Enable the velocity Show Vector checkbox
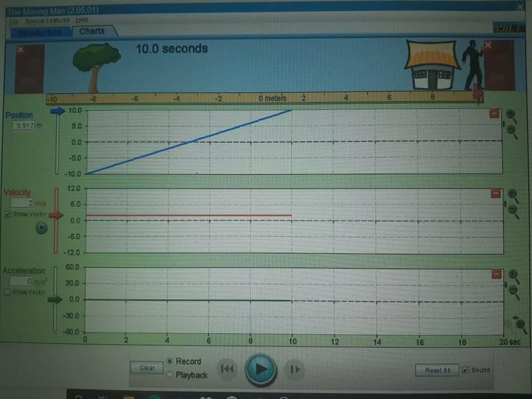Screen dimensions: 532x399 (8, 214)
